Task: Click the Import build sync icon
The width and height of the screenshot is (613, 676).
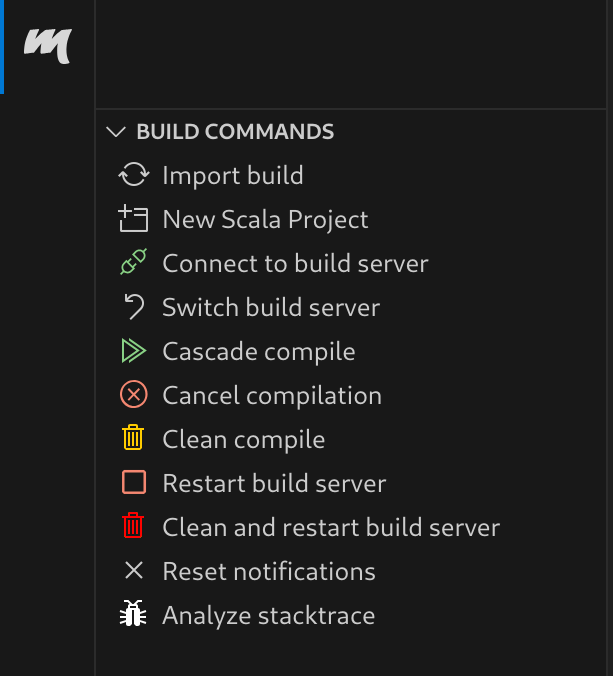Action: [x=133, y=176]
